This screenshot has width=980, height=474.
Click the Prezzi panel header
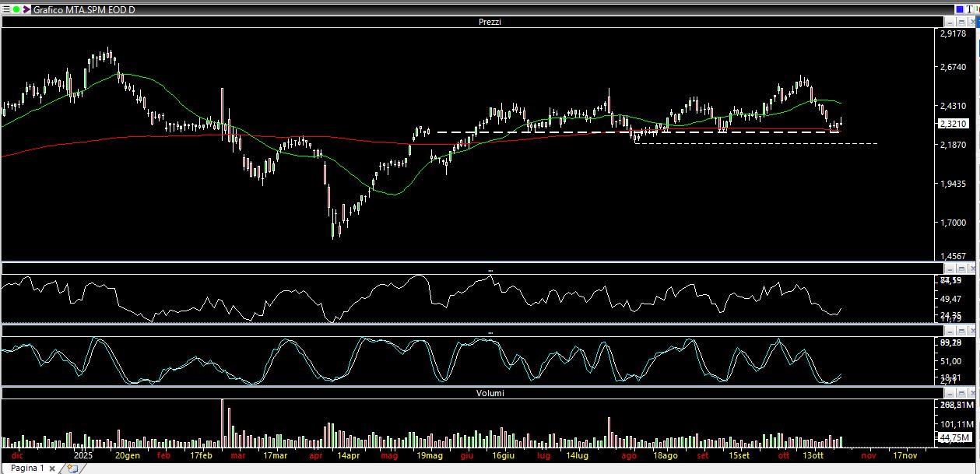pyautogui.click(x=490, y=22)
